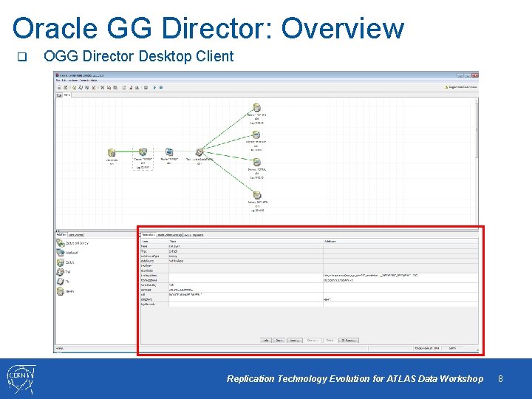The height and width of the screenshot is (399, 532).
Task: Select Capture and Delivery palette item
Action: (72, 243)
